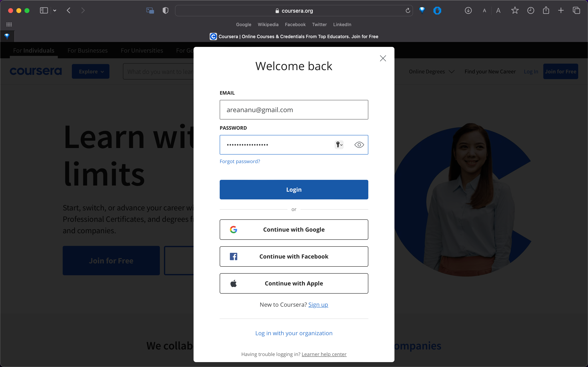This screenshot has height=367, width=588.
Task: Toggle sidebar panel view icon
Action: (x=44, y=11)
